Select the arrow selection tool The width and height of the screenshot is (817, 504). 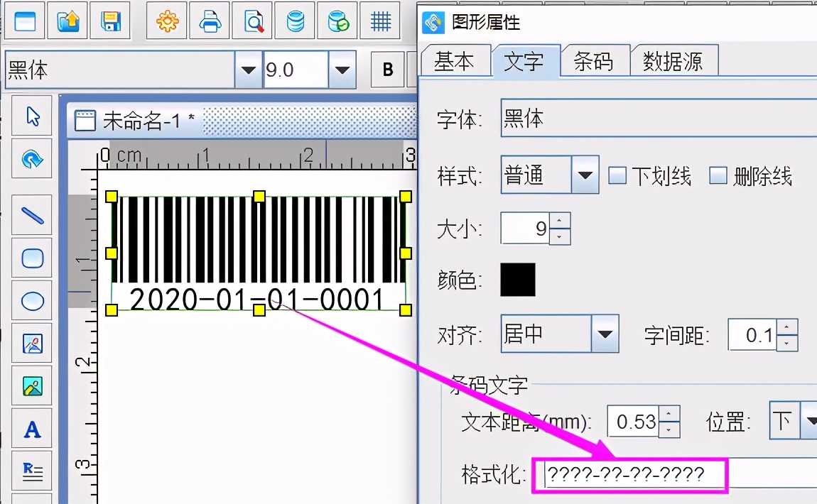(31, 115)
